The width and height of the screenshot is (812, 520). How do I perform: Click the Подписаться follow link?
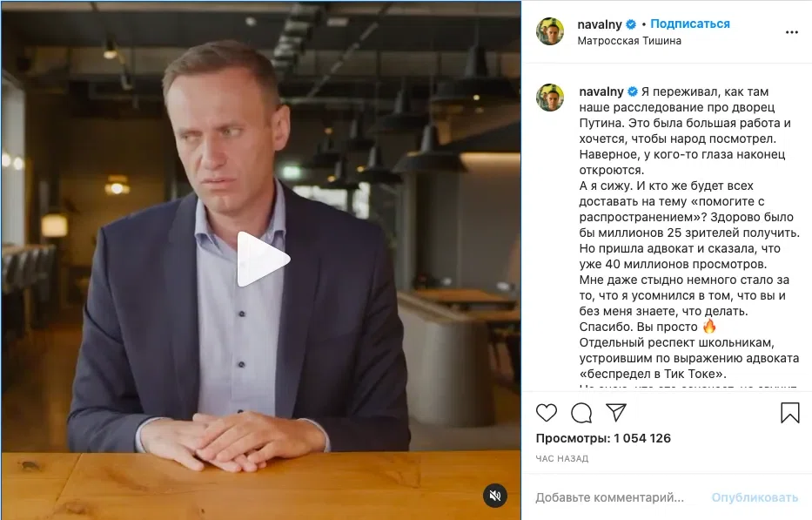(690, 24)
